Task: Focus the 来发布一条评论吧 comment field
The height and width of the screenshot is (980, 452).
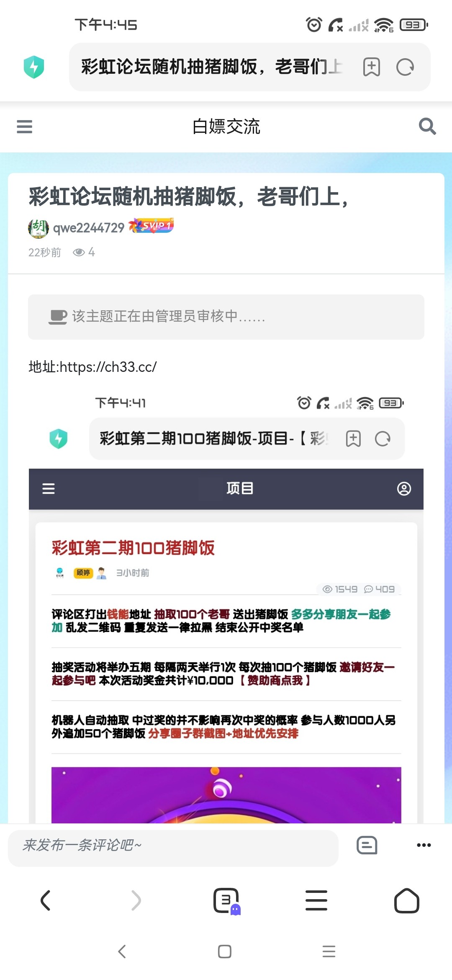Action: [x=173, y=845]
